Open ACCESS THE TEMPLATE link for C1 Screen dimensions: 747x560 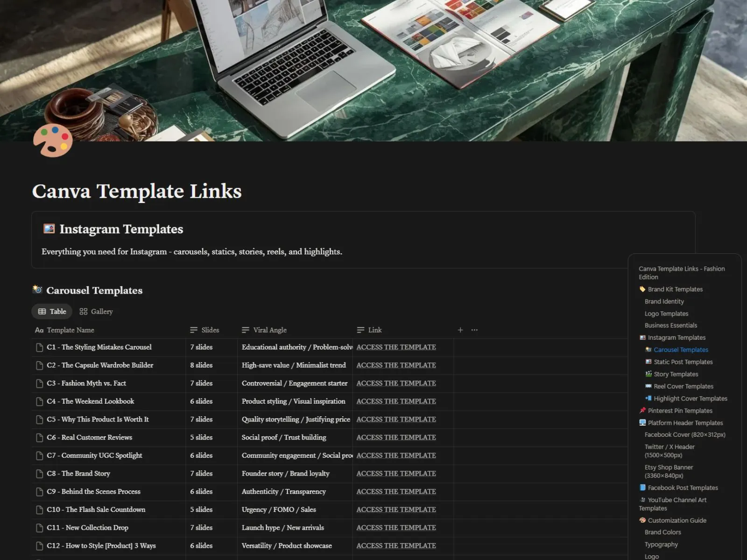click(x=396, y=347)
